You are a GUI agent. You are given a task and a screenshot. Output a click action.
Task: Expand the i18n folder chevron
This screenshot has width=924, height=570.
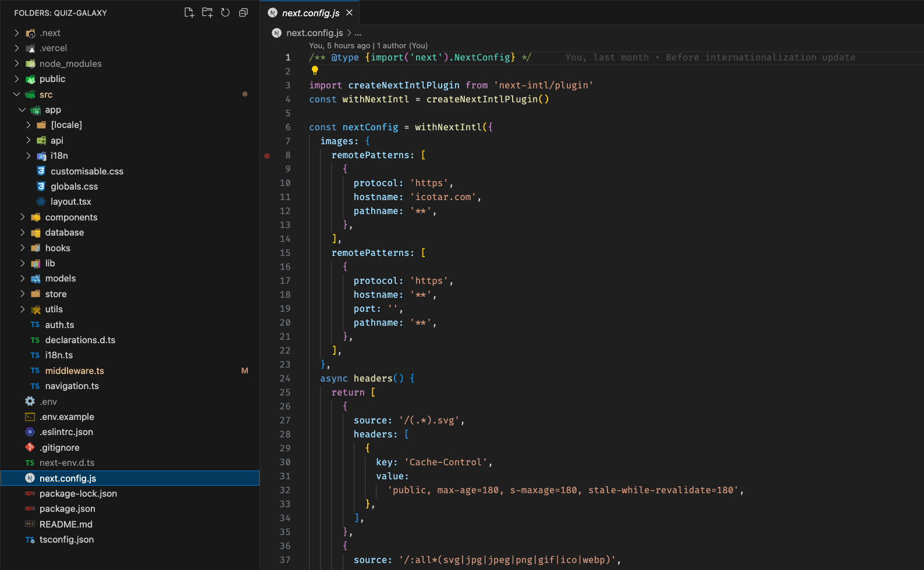tap(28, 156)
